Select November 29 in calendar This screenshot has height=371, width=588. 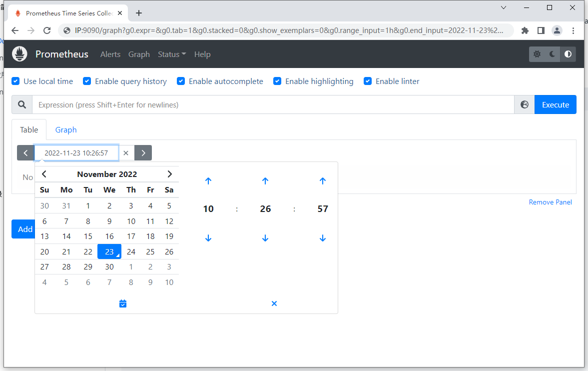(x=88, y=266)
